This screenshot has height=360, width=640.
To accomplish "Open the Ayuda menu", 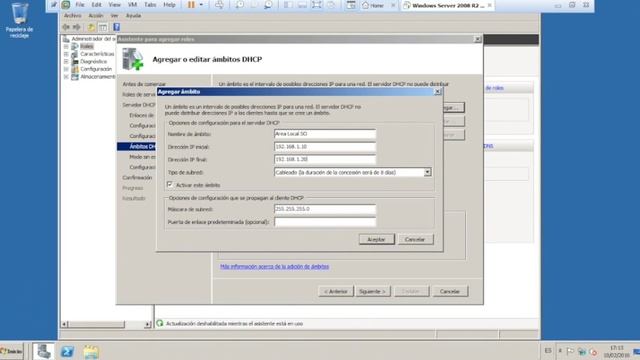I will [133, 16].
